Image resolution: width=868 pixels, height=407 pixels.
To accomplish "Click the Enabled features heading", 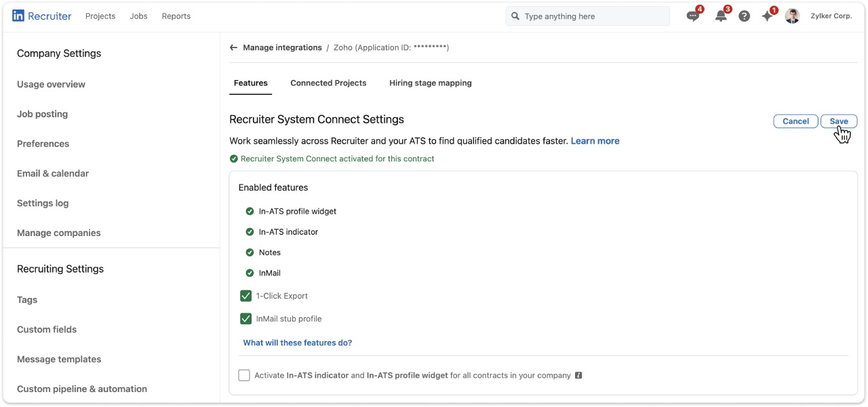I will point(273,187).
